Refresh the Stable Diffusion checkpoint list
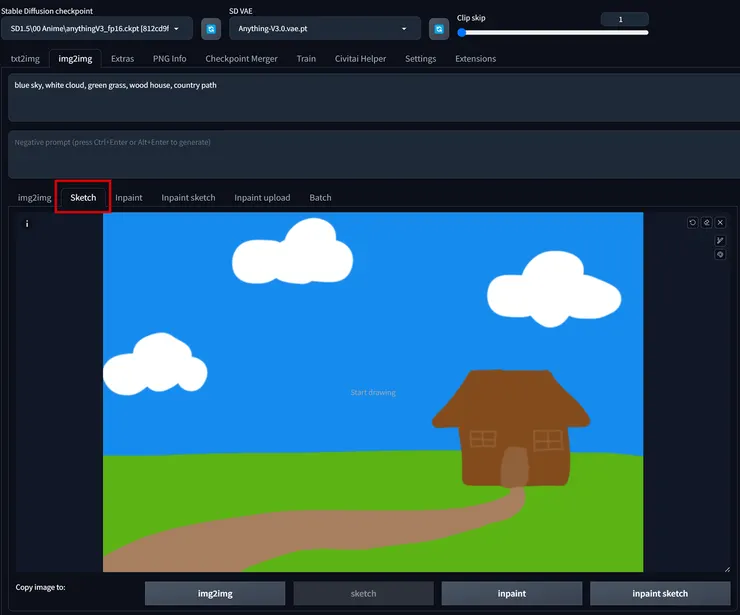Viewport: 740px width, 615px height. [x=211, y=29]
